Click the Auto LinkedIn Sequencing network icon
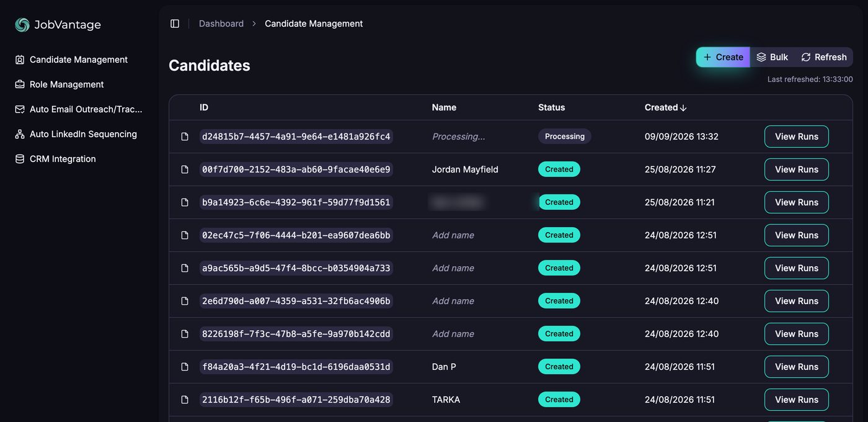This screenshot has width=868, height=422. coord(20,134)
